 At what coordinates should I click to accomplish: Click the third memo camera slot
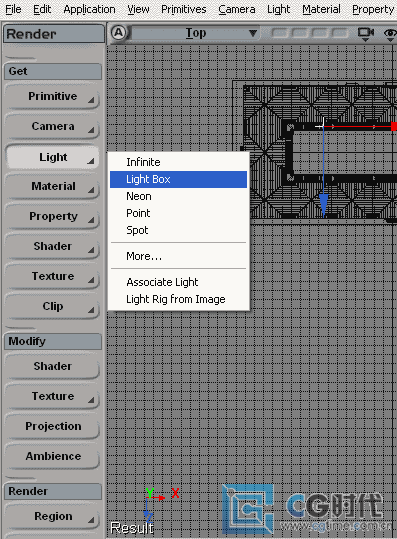320,33
